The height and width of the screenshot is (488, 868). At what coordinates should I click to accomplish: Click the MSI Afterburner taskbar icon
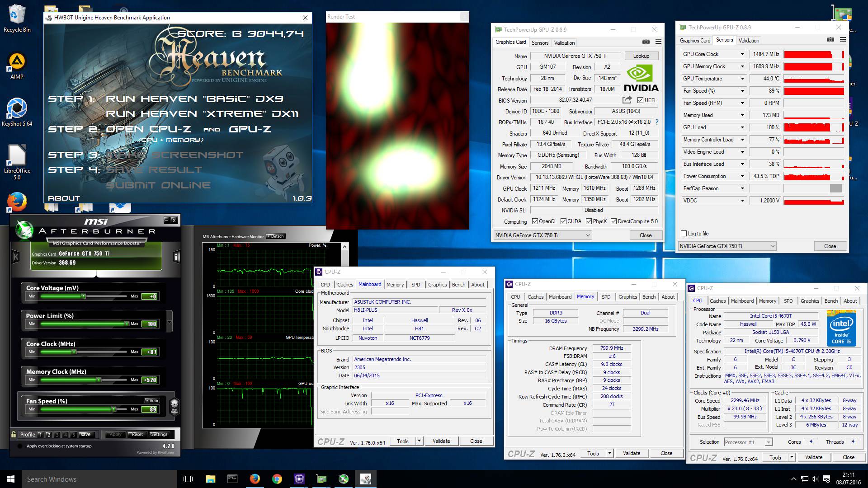[343, 479]
